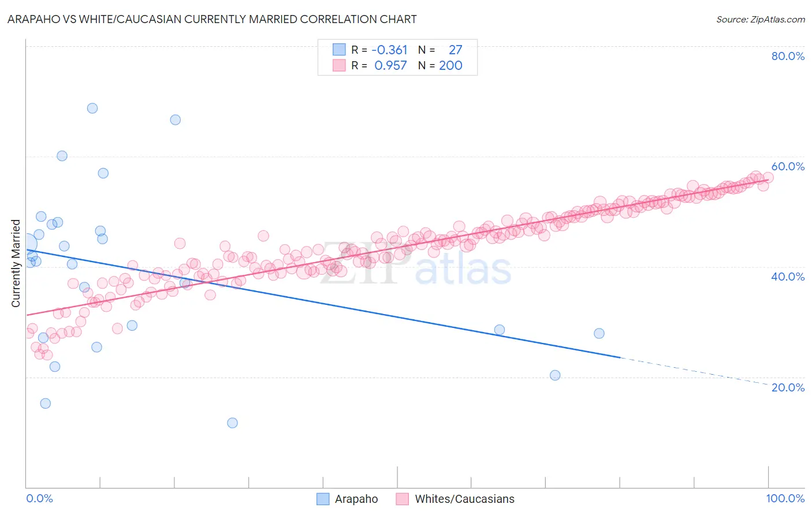
Task: Click the blue swatch beside R = -0.361
Action: click(x=339, y=50)
